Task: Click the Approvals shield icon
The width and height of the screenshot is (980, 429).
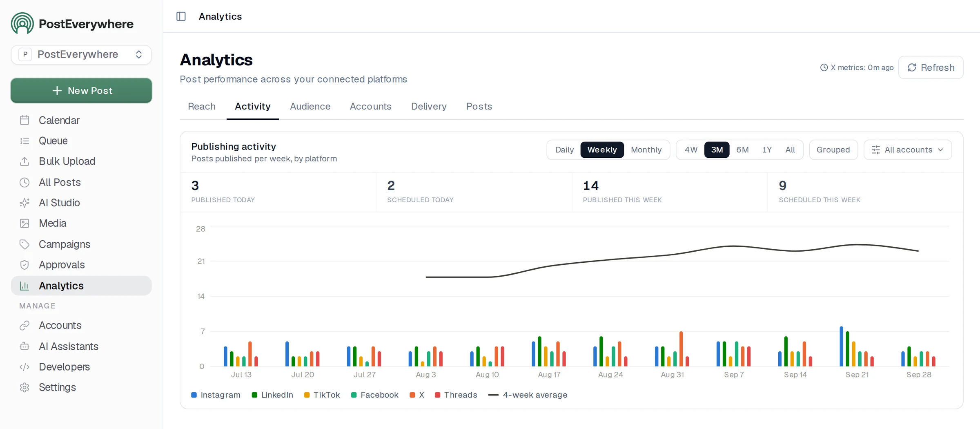Action: tap(24, 265)
